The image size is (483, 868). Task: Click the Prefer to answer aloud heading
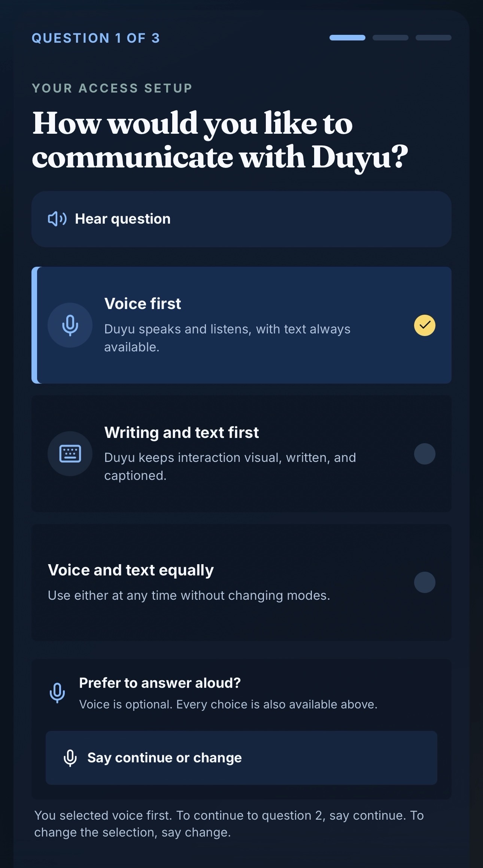pyautogui.click(x=160, y=683)
